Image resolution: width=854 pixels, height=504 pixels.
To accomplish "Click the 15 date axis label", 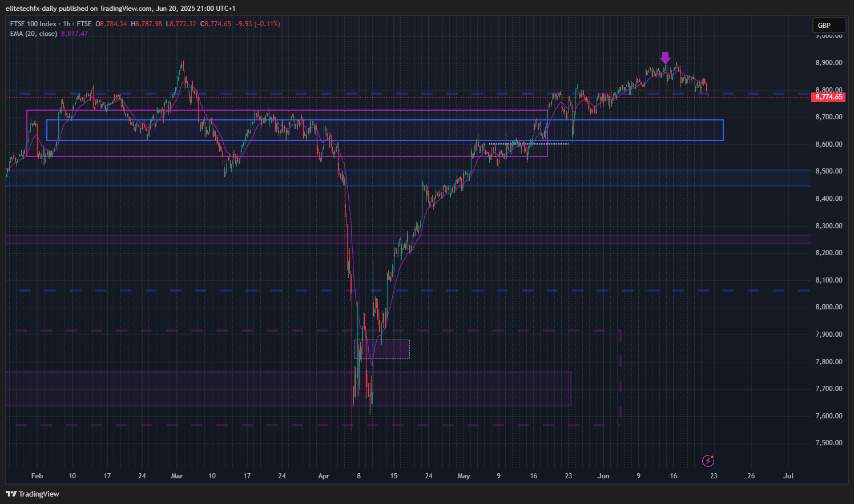I will (x=393, y=476).
